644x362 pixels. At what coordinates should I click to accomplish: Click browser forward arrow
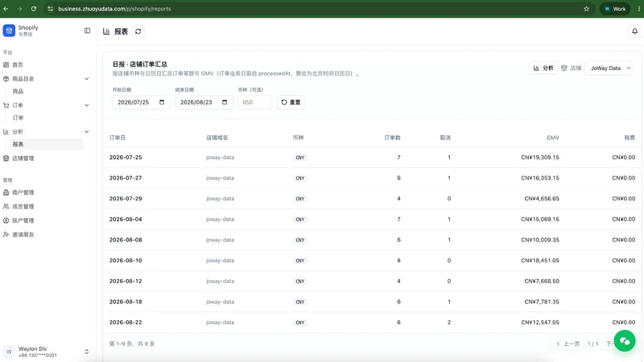(19, 9)
